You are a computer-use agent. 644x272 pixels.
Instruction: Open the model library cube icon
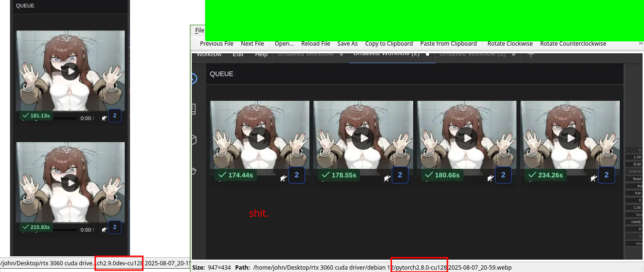pyautogui.click(x=194, y=139)
